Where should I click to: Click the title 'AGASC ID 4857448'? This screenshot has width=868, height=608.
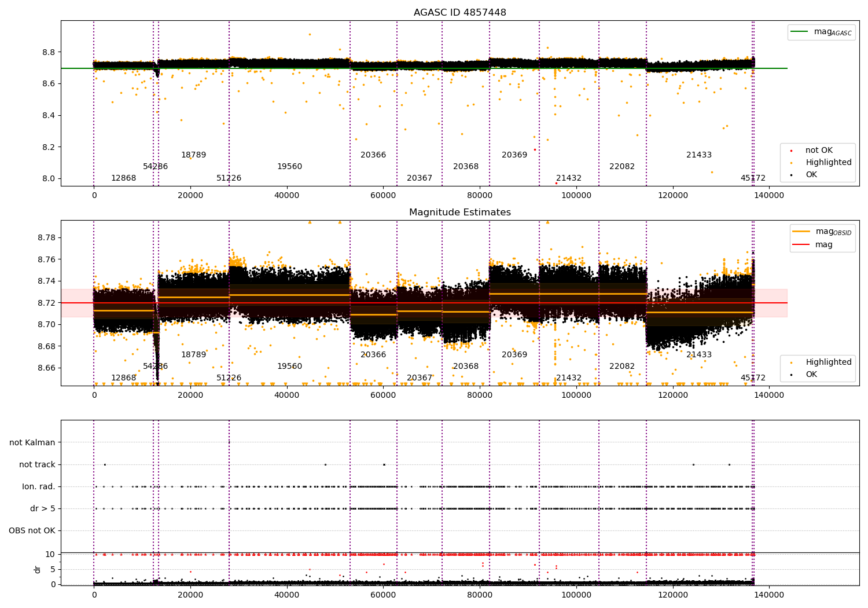pos(460,13)
